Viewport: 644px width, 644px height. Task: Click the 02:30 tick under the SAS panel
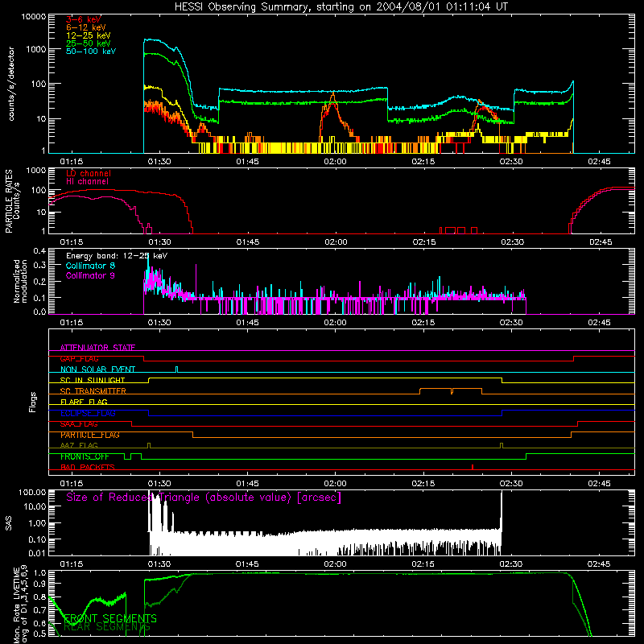(511, 564)
